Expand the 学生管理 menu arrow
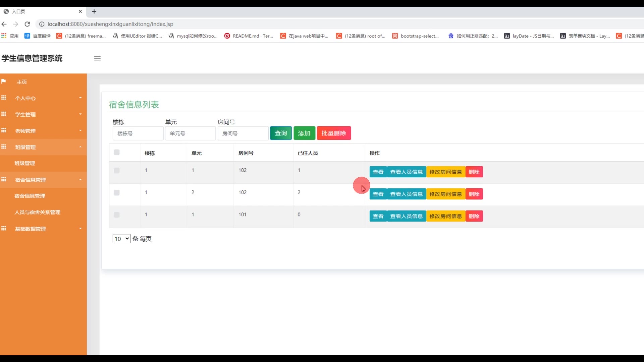Image resolution: width=644 pixels, height=362 pixels. pyautogui.click(x=80, y=114)
